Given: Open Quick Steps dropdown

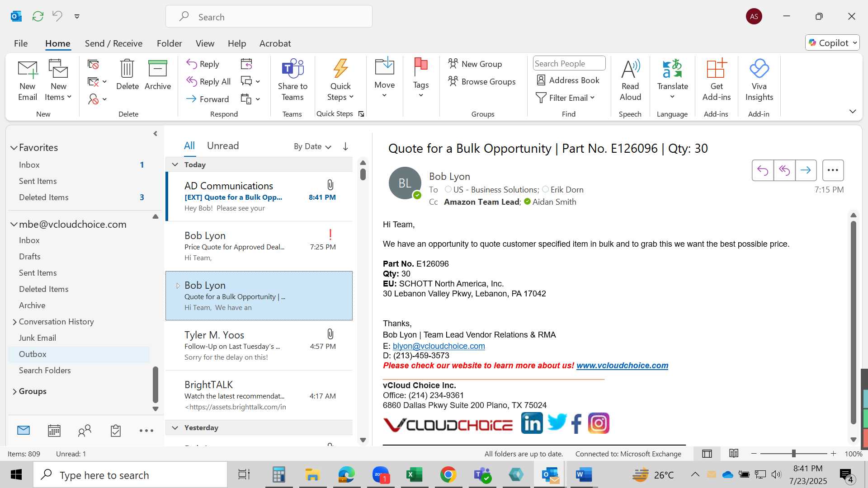Looking at the screenshot, I should pos(340,80).
